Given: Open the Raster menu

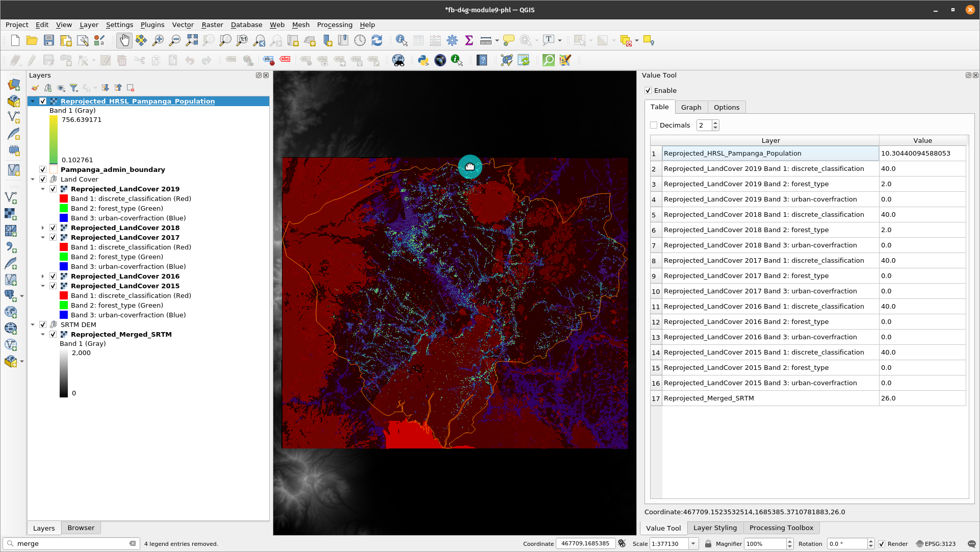Looking at the screenshot, I should point(212,24).
